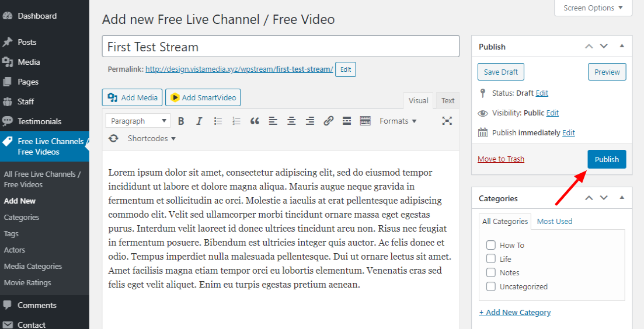Switch to the Most Used categories tab

554,222
